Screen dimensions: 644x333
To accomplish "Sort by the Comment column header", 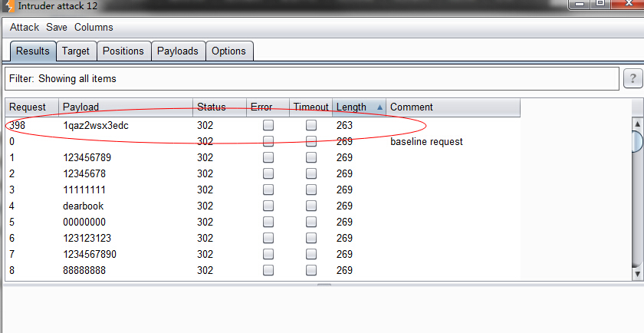I will pyautogui.click(x=453, y=107).
